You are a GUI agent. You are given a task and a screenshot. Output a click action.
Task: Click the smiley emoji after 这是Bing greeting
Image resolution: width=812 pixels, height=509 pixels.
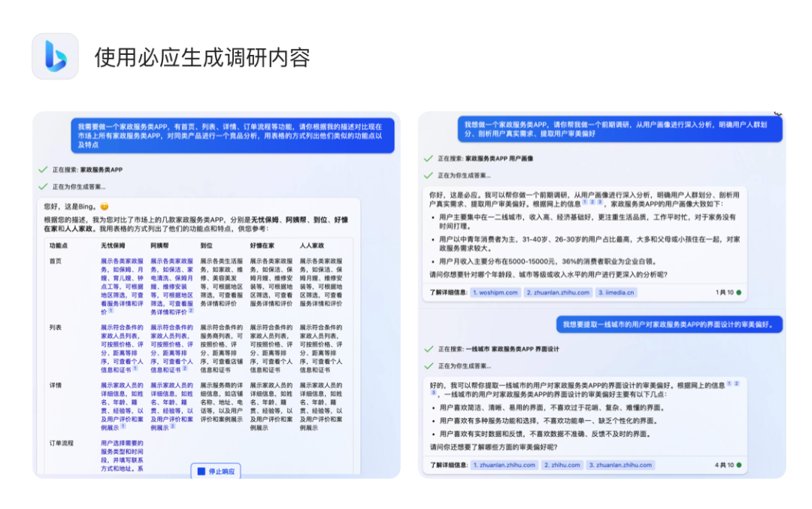[105, 206]
